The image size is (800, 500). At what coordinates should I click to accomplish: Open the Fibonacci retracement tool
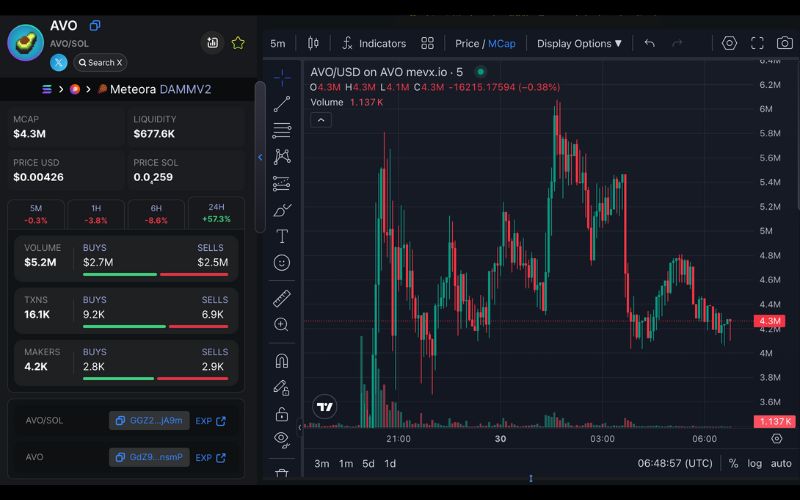282,130
